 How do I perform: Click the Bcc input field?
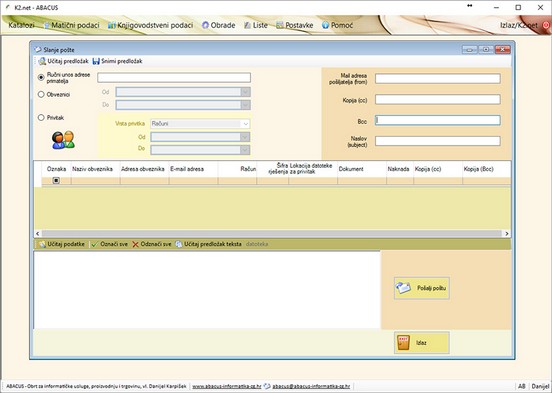(x=438, y=120)
